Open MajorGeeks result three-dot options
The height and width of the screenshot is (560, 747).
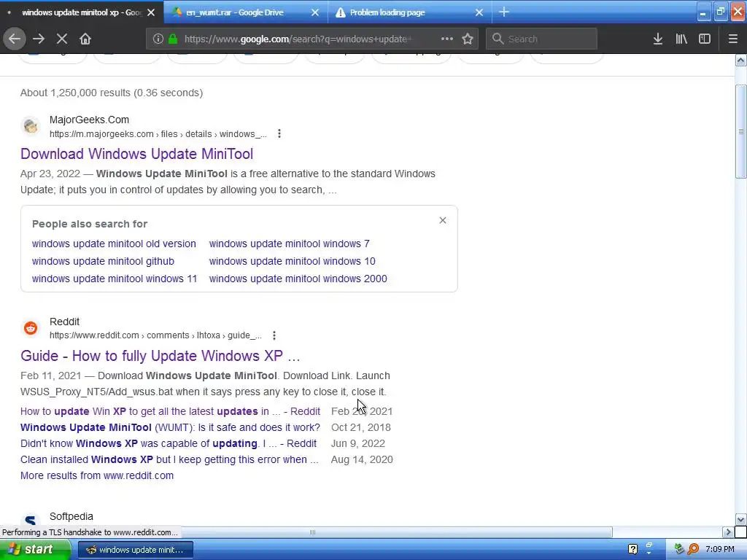click(x=279, y=134)
